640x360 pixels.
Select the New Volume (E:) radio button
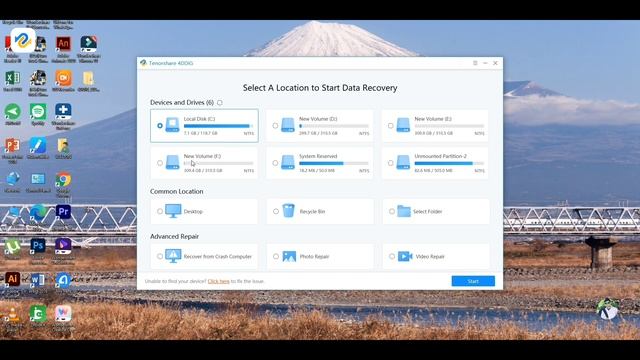point(391,126)
